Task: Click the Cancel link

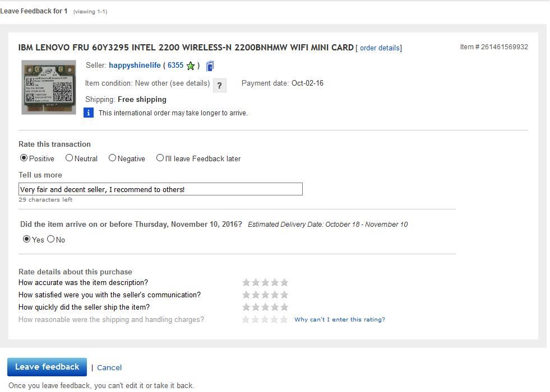Action: 109,368
